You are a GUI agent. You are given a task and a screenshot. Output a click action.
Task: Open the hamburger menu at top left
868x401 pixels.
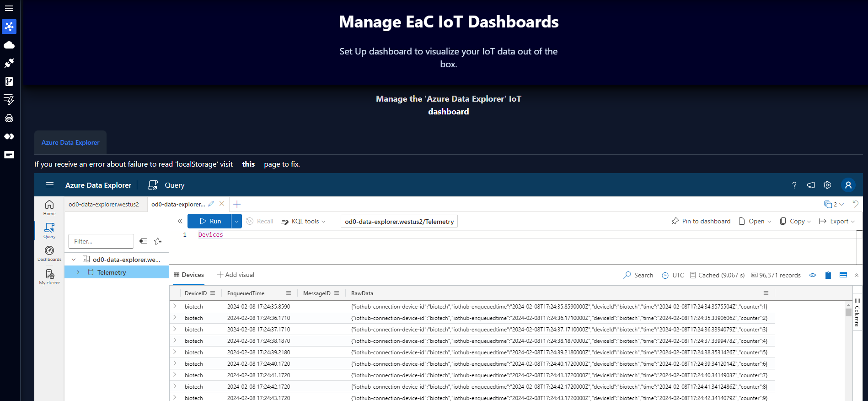pyautogui.click(x=9, y=8)
